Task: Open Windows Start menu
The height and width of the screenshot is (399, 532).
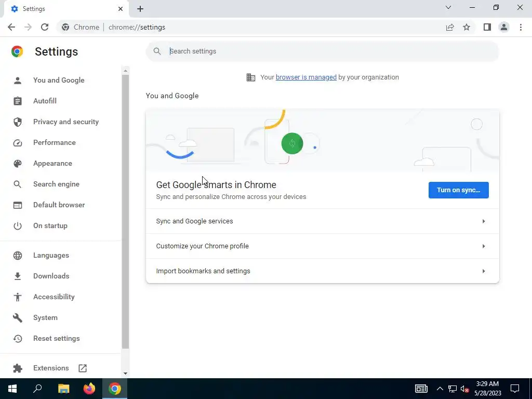Action: [x=12, y=389]
